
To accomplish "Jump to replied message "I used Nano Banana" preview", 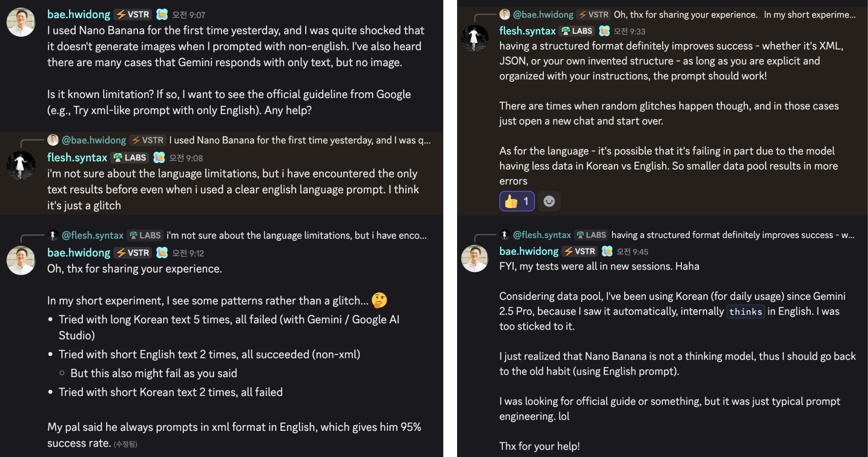I will click(x=299, y=140).
